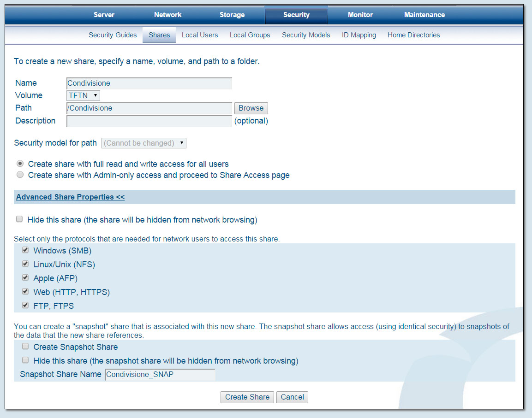Enable the Create Snapshot Share checkbox

[25, 347]
